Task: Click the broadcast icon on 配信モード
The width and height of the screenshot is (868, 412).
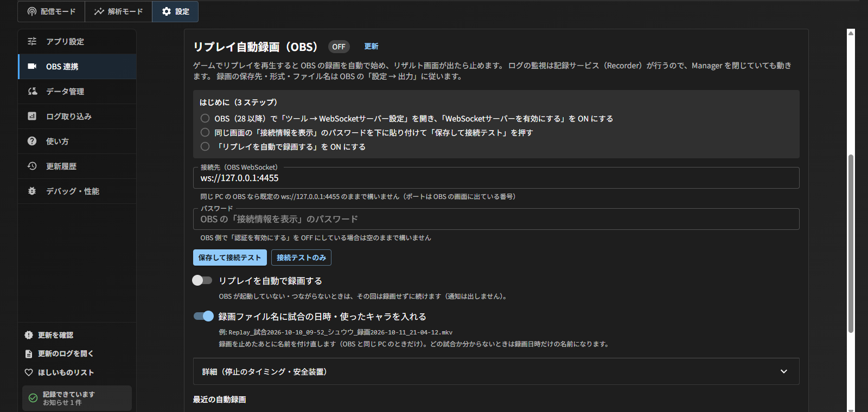Action: pos(32,11)
